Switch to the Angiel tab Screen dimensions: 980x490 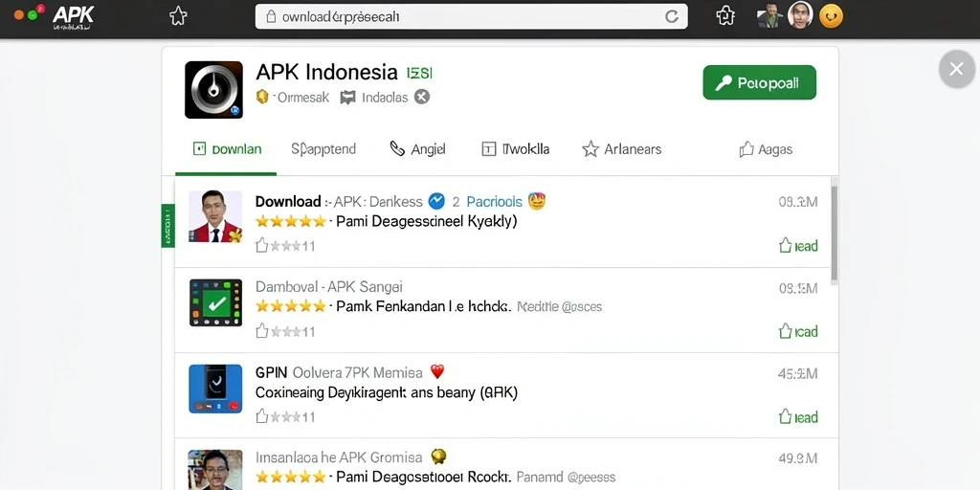(417, 149)
